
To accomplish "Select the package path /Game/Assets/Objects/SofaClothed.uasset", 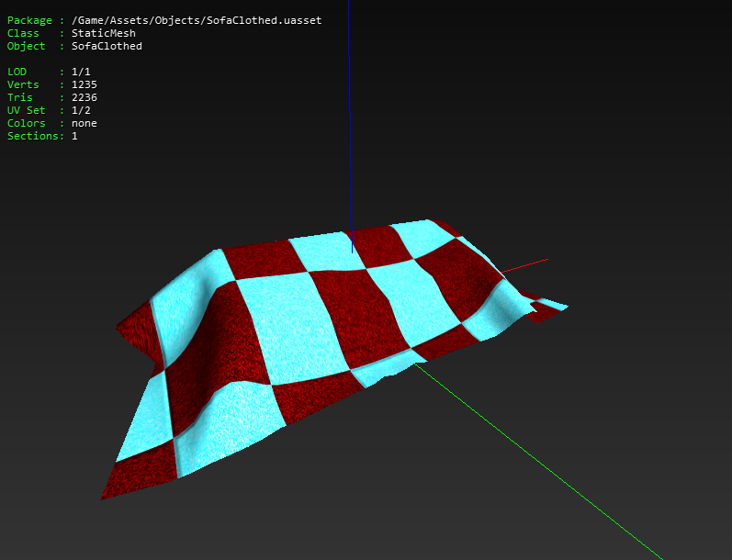I will pos(197,20).
